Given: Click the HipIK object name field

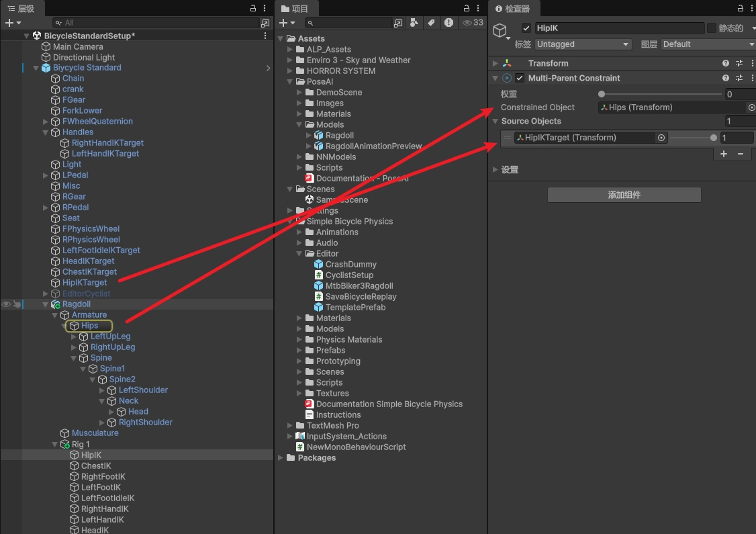Looking at the screenshot, I should tap(619, 28).
